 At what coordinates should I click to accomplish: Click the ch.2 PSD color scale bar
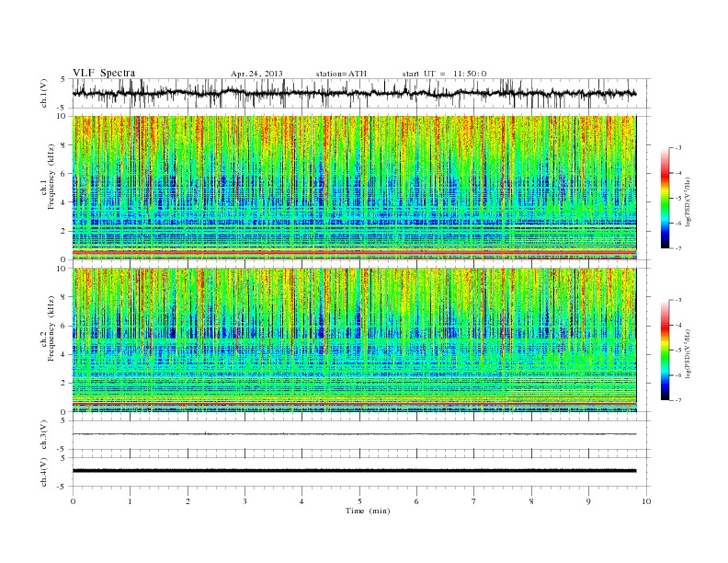665,350
